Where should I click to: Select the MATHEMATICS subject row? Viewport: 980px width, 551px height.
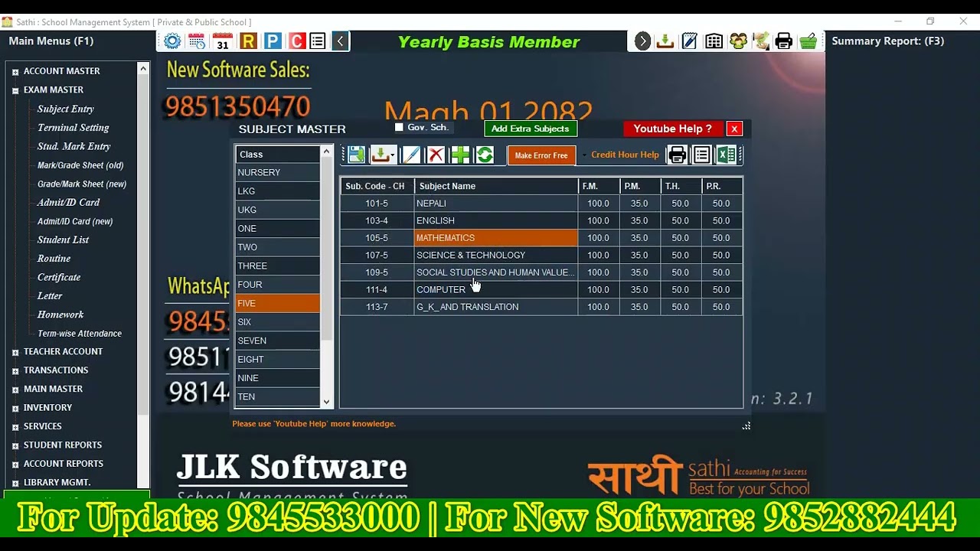pos(541,238)
